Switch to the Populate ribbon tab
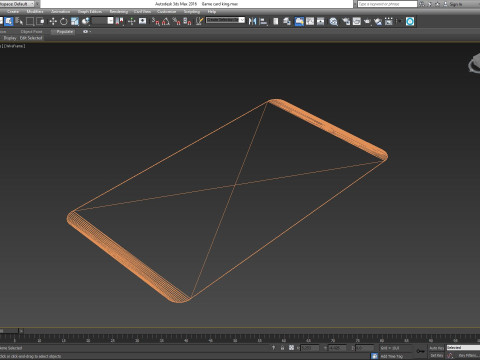480x360 pixels. tap(65, 32)
